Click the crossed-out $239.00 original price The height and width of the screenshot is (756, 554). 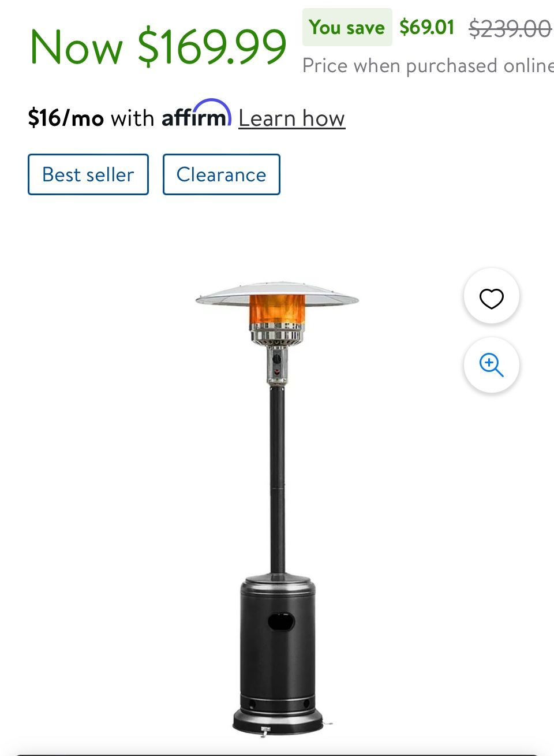coord(510,28)
